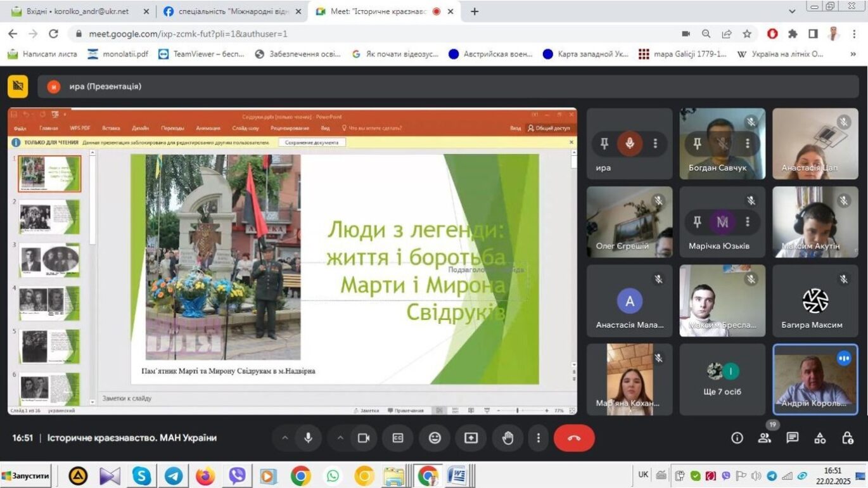Open more options three-dot menu in toolbar
The image size is (868, 488).
[539, 438]
